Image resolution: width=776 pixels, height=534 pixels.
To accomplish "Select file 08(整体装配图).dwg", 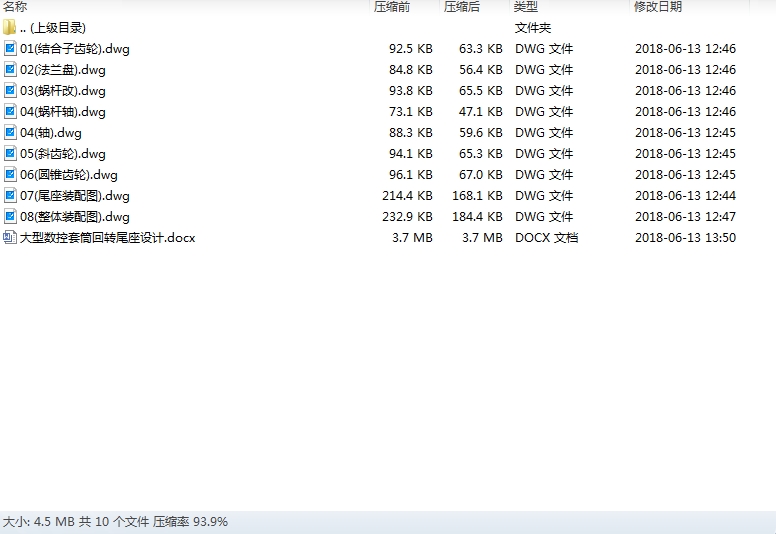I will pos(75,217).
